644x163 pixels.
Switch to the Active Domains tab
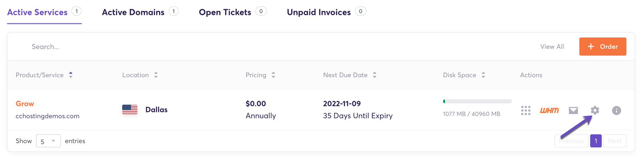[x=133, y=12]
